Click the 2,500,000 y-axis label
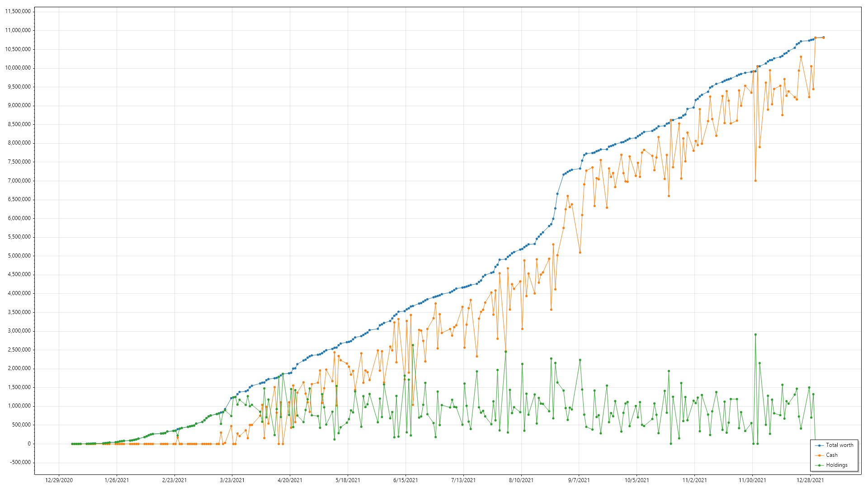 point(19,350)
